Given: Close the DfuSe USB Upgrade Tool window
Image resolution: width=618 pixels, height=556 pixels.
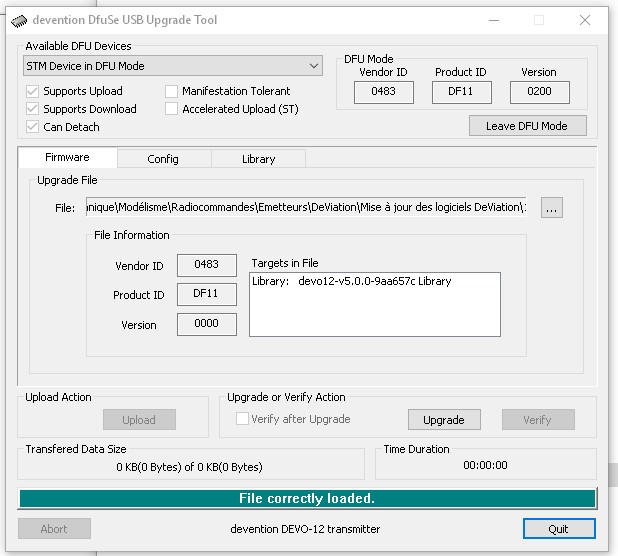Looking at the screenshot, I should [585, 20].
